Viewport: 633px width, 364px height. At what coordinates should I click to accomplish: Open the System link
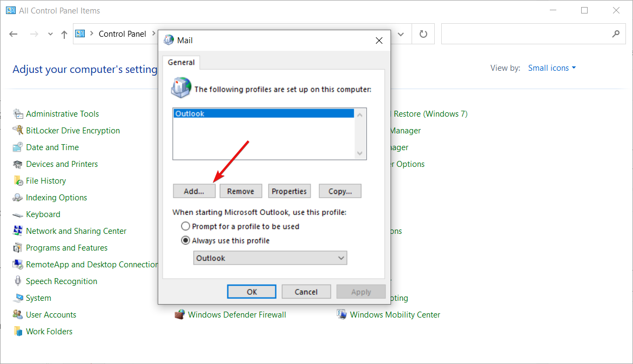[38, 298]
